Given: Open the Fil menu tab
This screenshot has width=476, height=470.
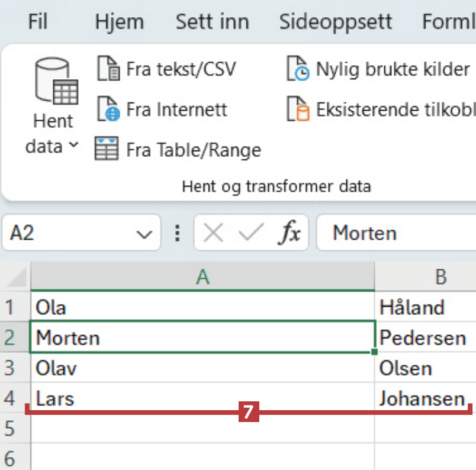Looking at the screenshot, I should pos(38,22).
